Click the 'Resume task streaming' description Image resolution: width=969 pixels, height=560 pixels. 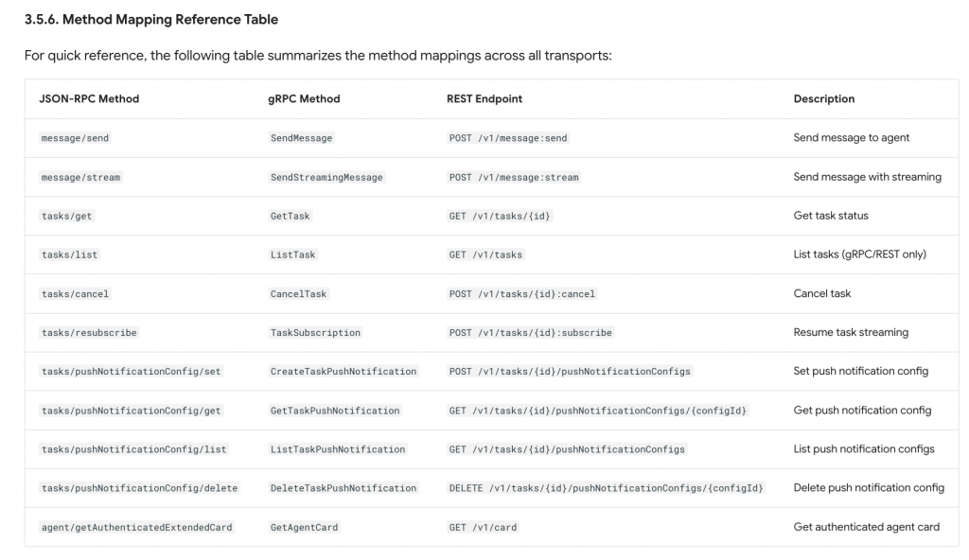[x=851, y=332]
